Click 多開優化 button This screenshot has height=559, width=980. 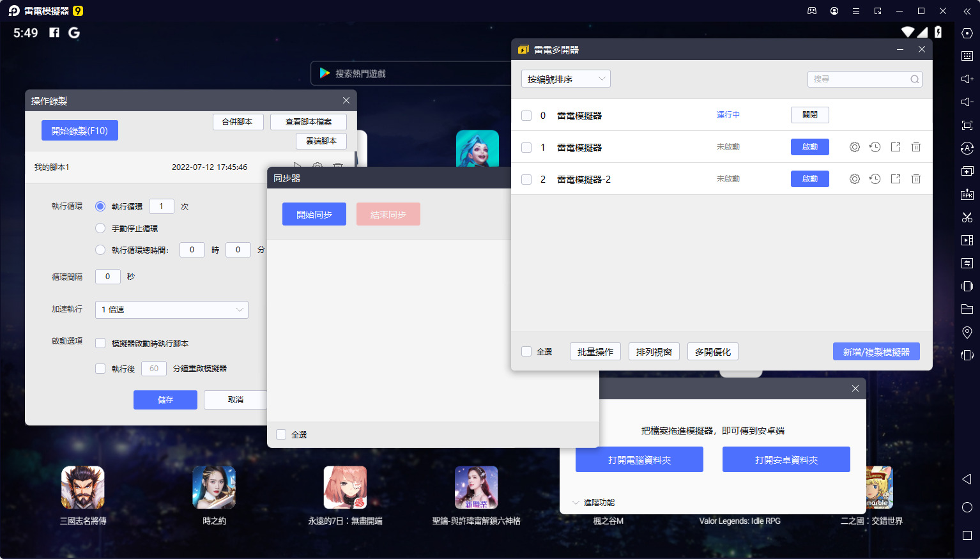tap(713, 351)
